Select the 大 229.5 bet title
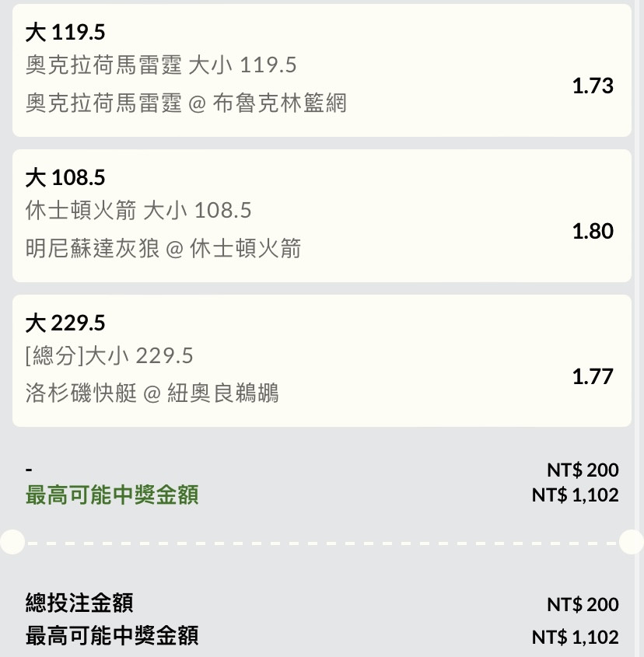This screenshot has height=657, width=644. click(65, 323)
